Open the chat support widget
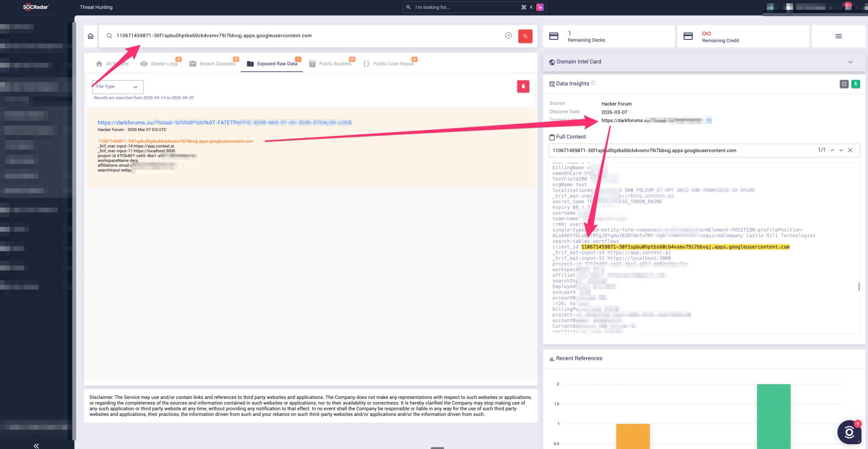 [849, 432]
